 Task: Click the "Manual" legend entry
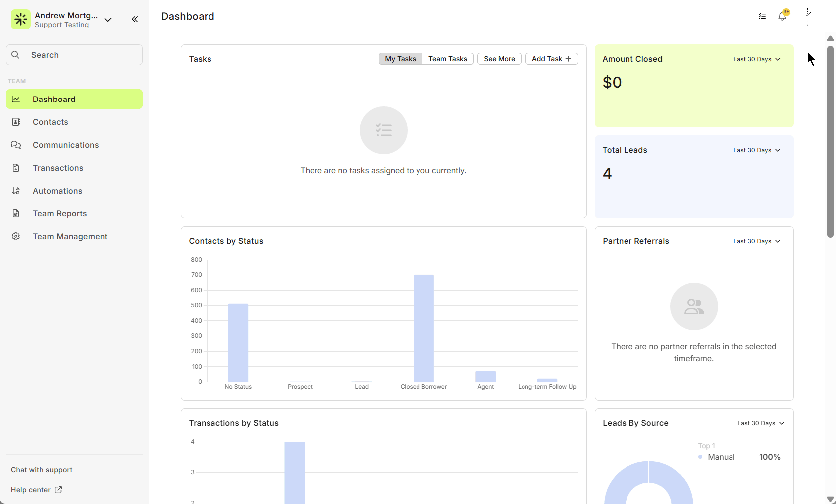tap(717, 457)
